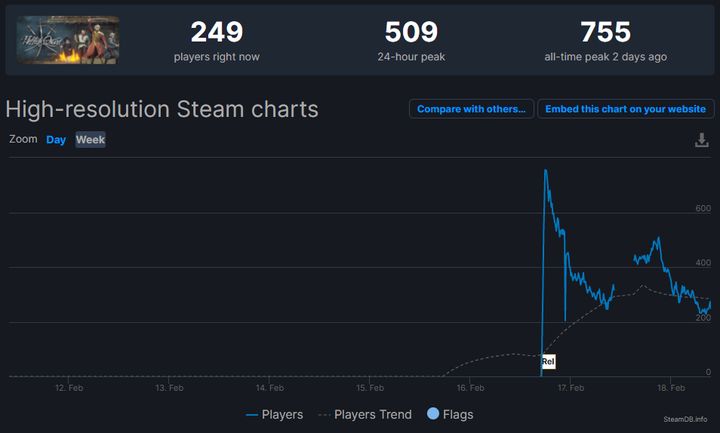The image size is (720, 433).
Task: Click the 18. Feb date axis label
Action: click(x=671, y=387)
